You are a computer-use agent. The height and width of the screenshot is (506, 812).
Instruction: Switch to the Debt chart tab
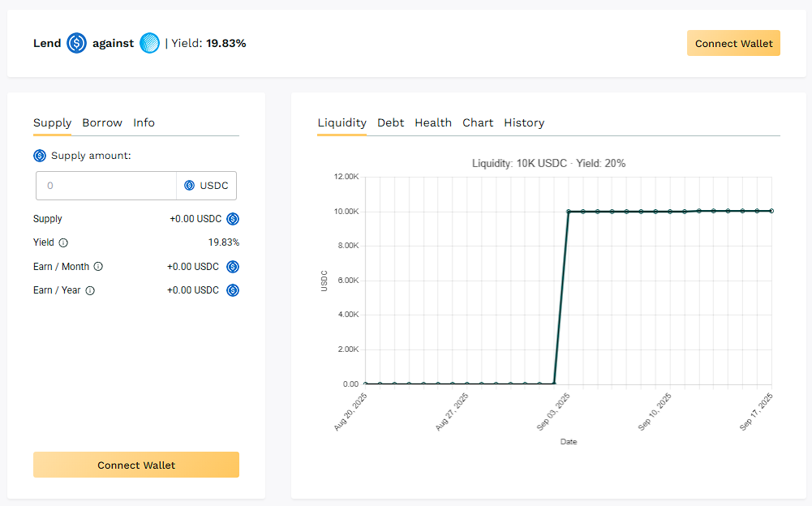click(390, 123)
